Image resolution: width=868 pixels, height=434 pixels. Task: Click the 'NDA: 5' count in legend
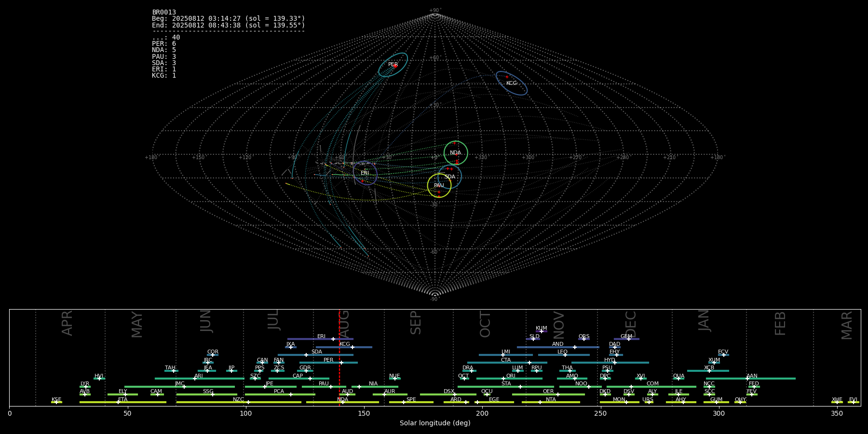(164, 50)
